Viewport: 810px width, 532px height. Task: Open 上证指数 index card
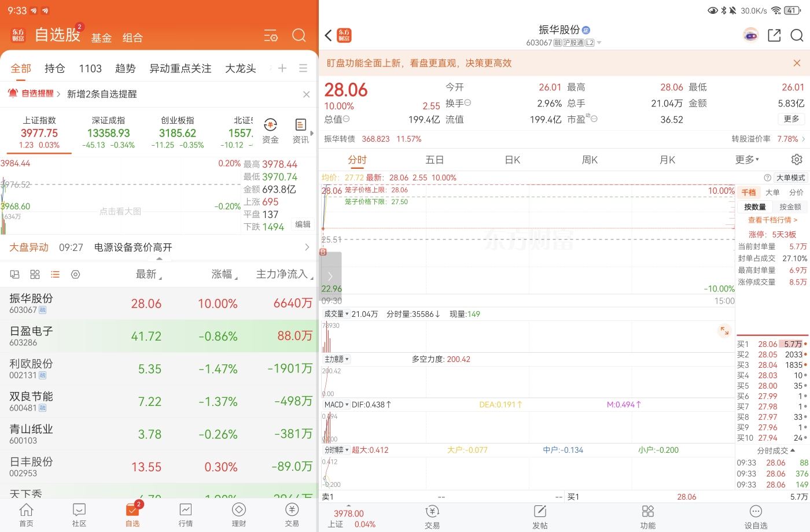(39, 132)
